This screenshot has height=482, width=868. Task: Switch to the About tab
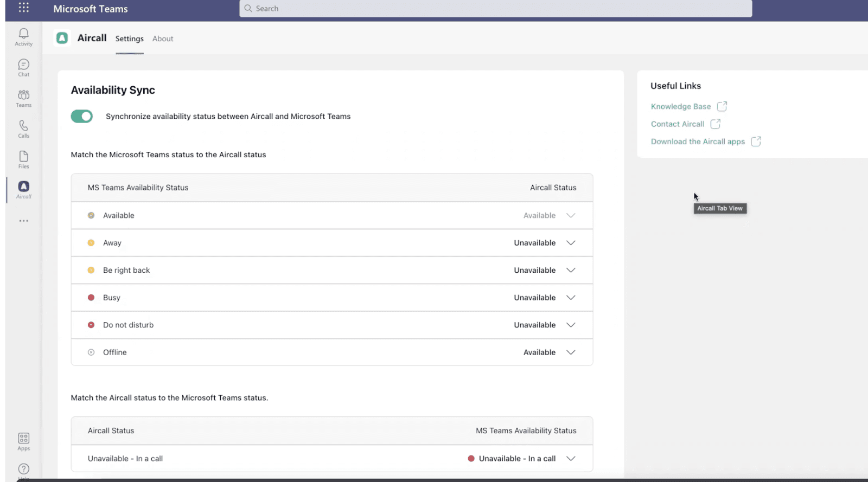163,39
